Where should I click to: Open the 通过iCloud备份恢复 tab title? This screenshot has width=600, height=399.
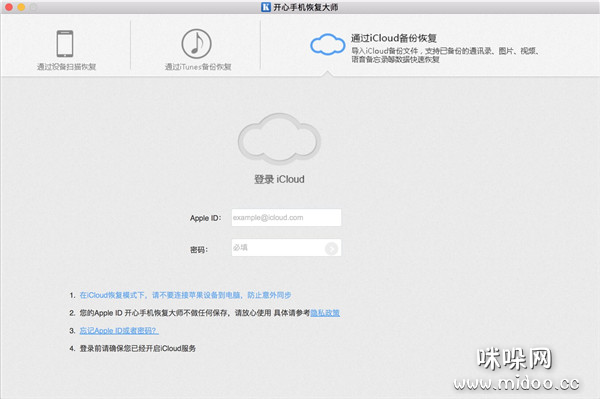[x=394, y=38]
